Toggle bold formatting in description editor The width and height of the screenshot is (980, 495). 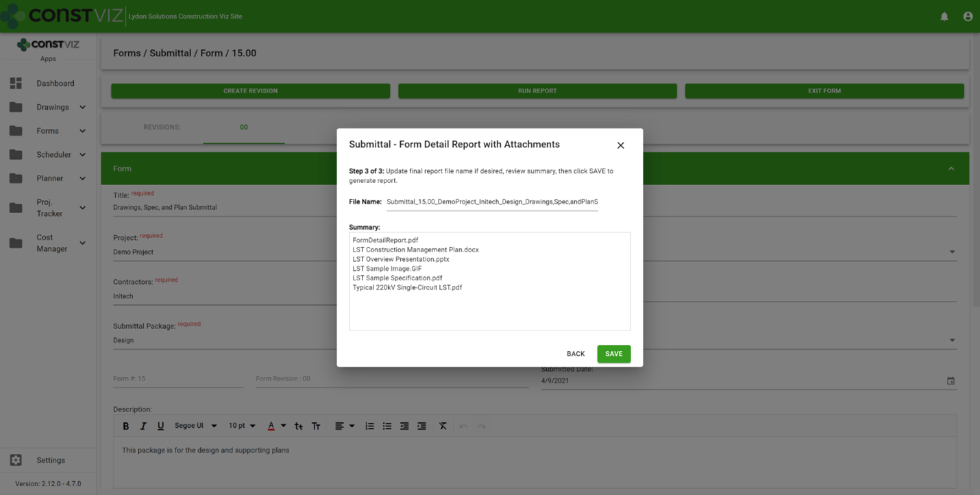pyautogui.click(x=125, y=426)
